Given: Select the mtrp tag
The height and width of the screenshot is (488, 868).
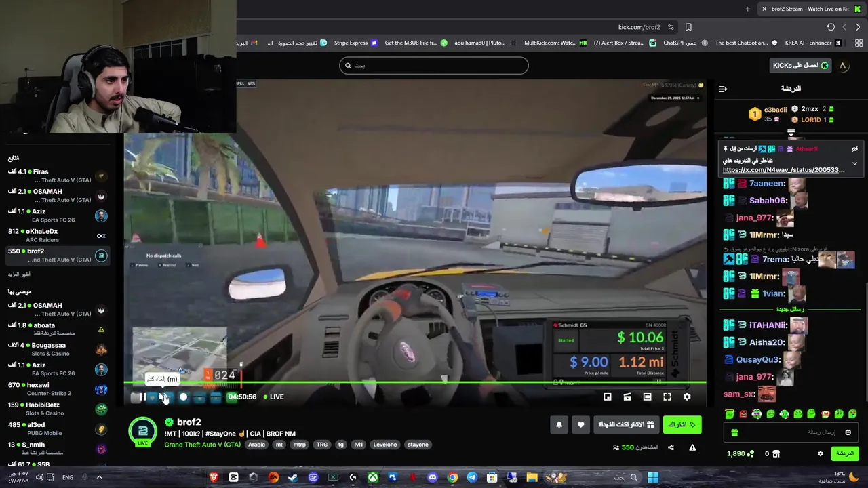Looking at the screenshot, I should [x=299, y=445].
